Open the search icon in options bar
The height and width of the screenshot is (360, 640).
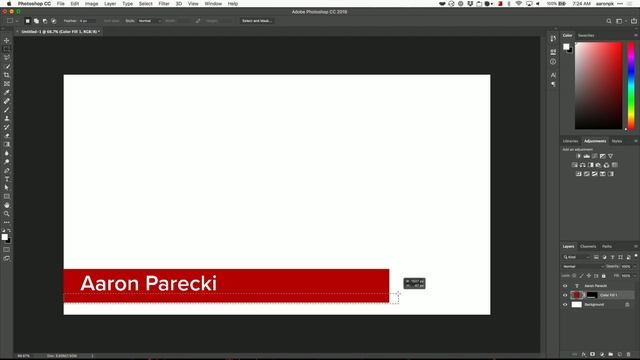[x=609, y=21]
